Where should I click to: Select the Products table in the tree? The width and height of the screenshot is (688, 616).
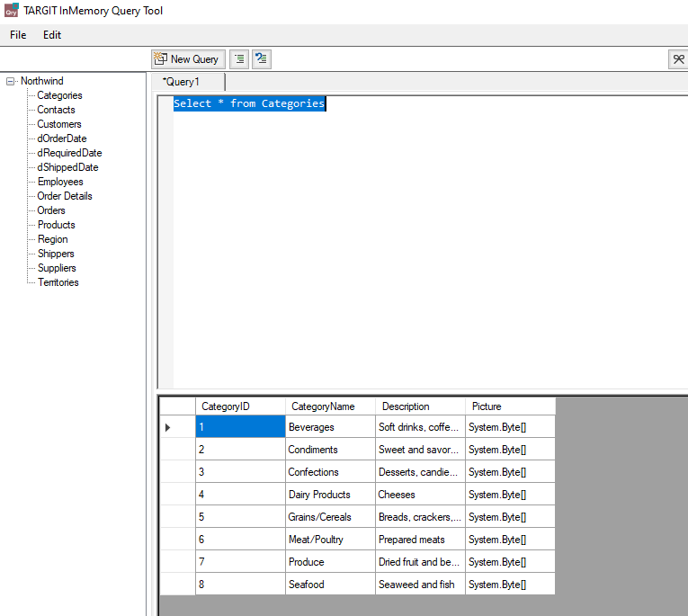[x=56, y=225]
